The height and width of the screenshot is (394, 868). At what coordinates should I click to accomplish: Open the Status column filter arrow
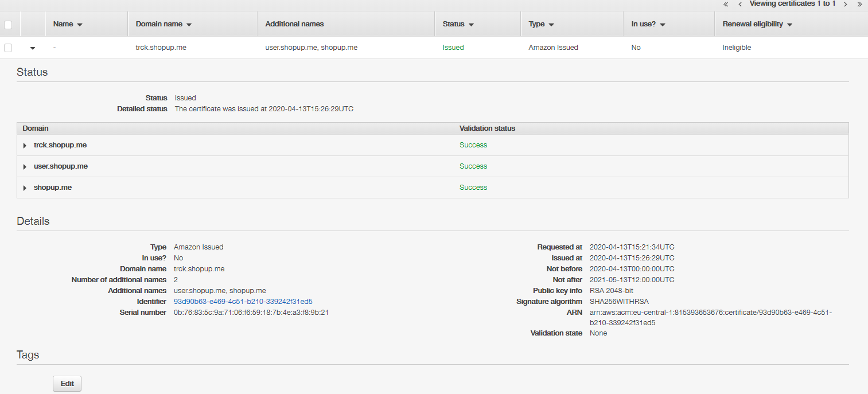(471, 25)
